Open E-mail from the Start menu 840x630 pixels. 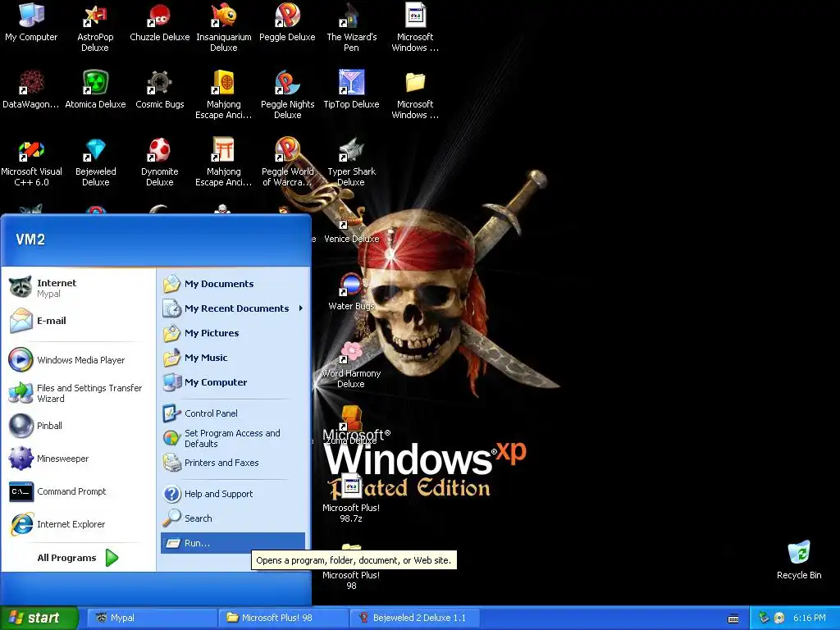coord(78,321)
